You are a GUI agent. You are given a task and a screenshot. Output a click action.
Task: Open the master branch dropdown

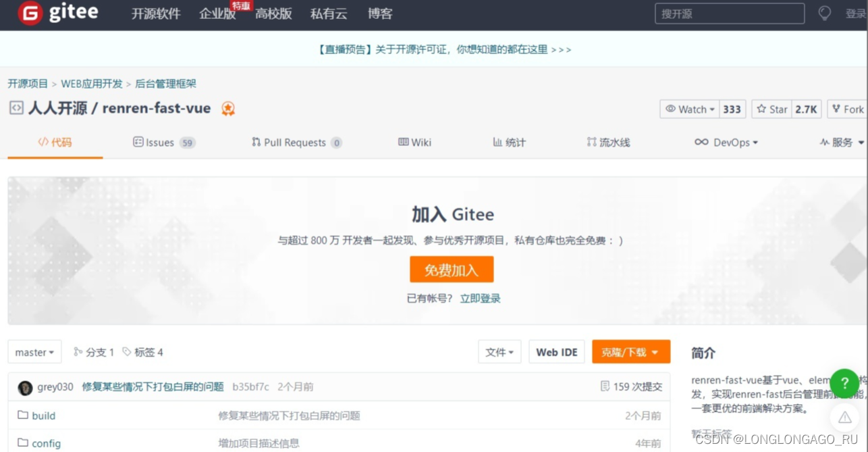[x=34, y=352]
